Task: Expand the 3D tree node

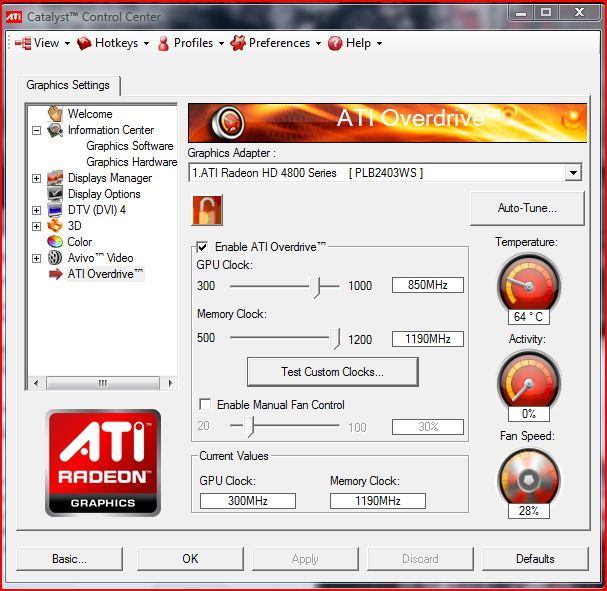Action: click(x=36, y=226)
